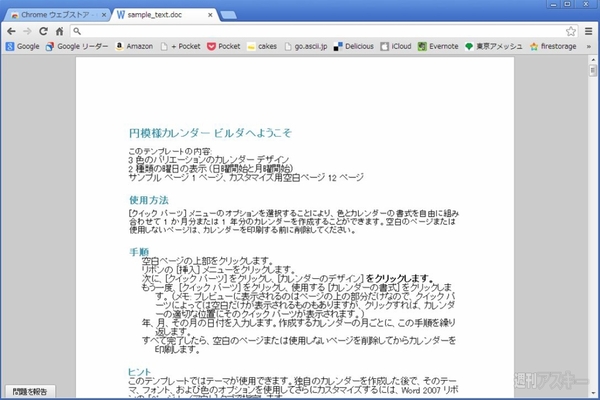Click the + Pocket bookmarklet
This screenshot has width=600, height=400.
click(x=181, y=46)
